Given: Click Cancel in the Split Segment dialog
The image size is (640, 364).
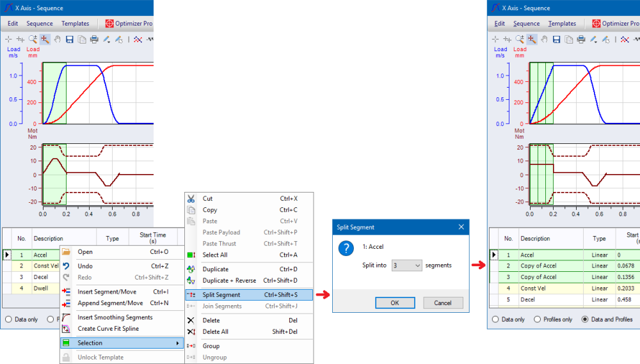Looking at the screenshot, I should pos(442,303).
